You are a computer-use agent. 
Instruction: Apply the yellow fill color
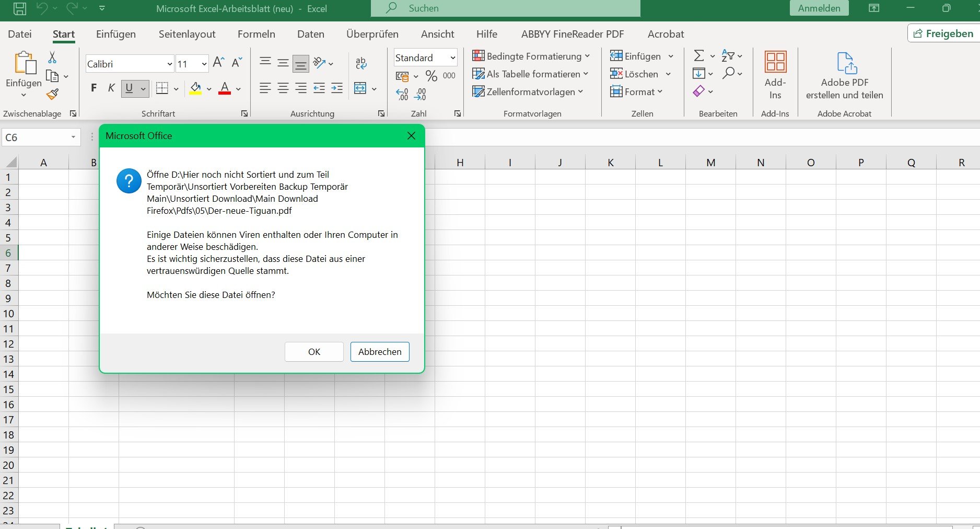[x=195, y=88]
